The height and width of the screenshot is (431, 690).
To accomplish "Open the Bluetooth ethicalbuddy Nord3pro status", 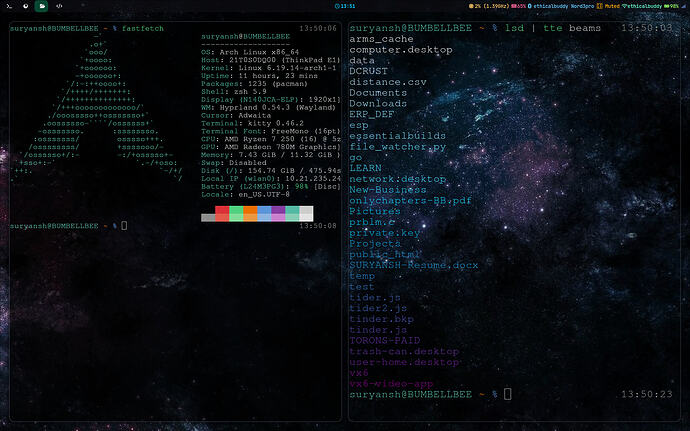I will click(x=561, y=6).
